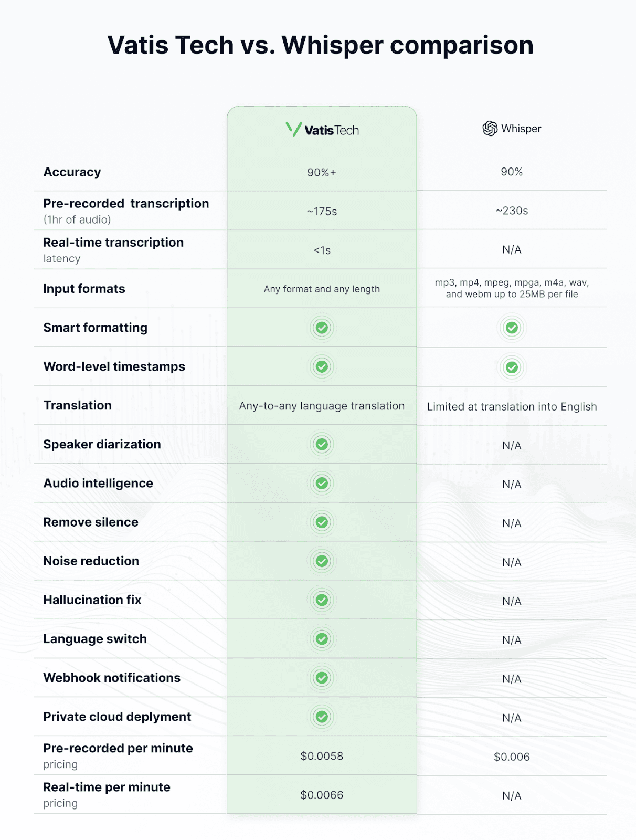Click Vatis Tech Word-level timestamps checkmark

click(x=322, y=366)
